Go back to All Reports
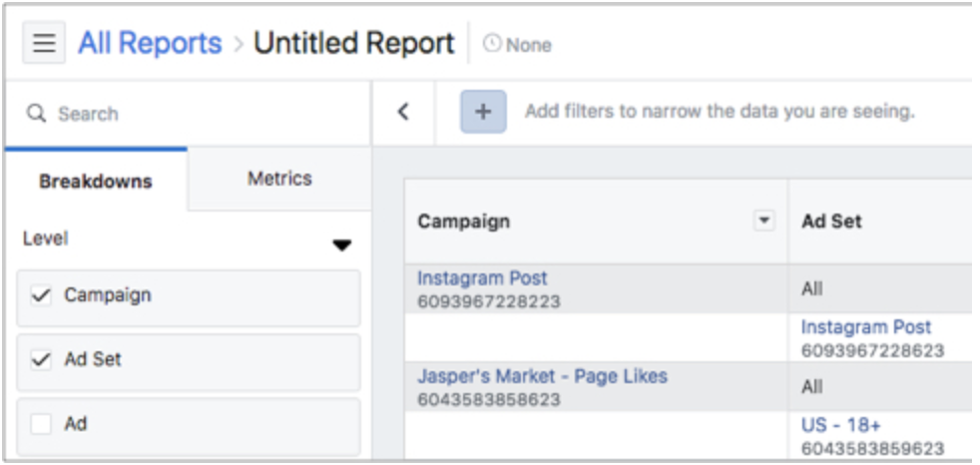Screen dimensions: 980x465 coord(150,44)
